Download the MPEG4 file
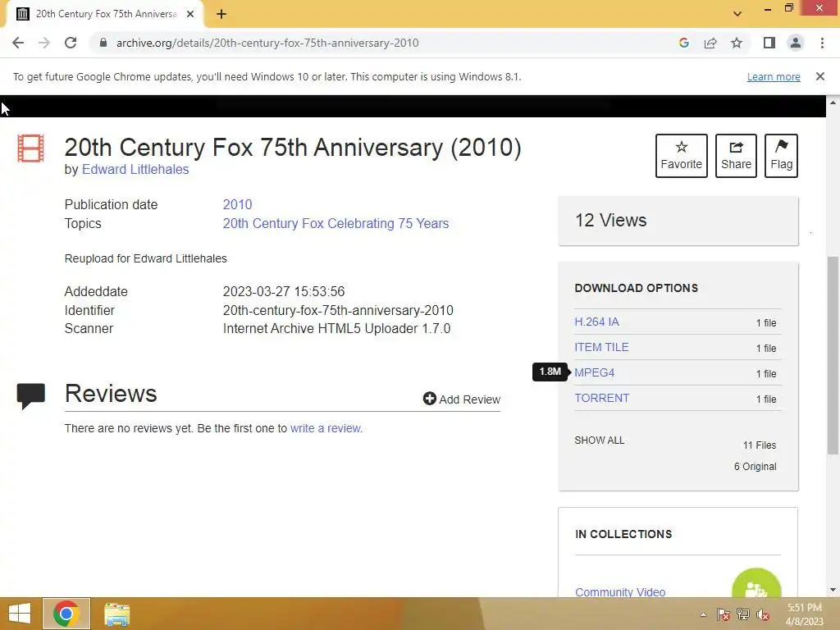The width and height of the screenshot is (840, 630). [x=595, y=373]
